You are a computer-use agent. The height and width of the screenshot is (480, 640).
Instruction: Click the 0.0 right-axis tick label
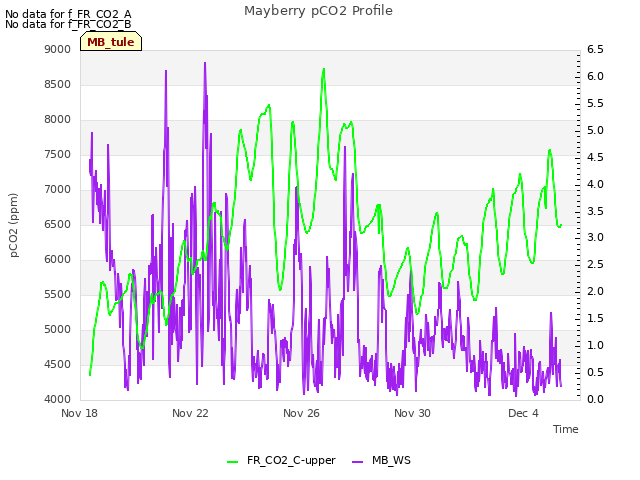coord(595,399)
